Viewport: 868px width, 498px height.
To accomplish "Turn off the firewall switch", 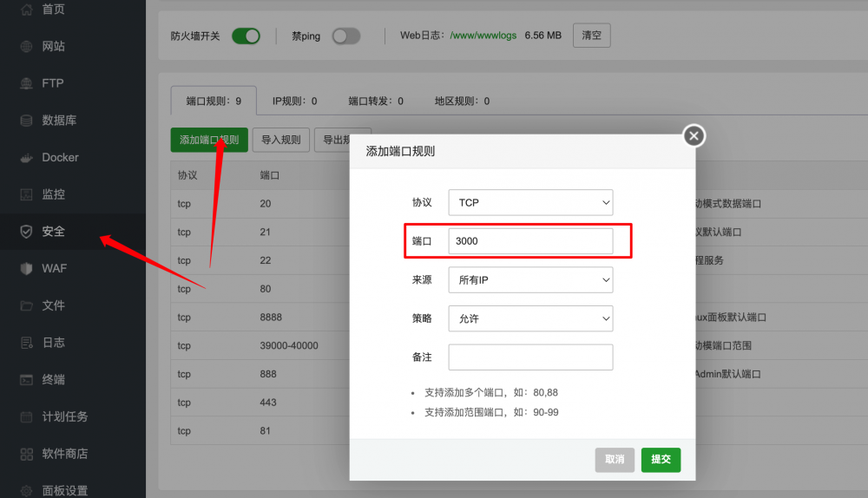I will [x=246, y=36].
